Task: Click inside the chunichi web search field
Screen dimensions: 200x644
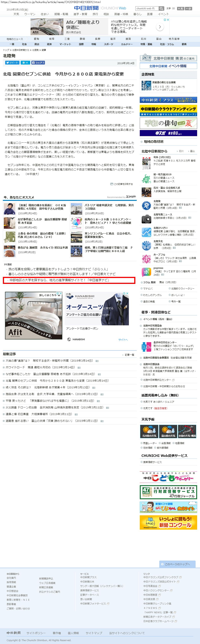Action: coord(147,9)
